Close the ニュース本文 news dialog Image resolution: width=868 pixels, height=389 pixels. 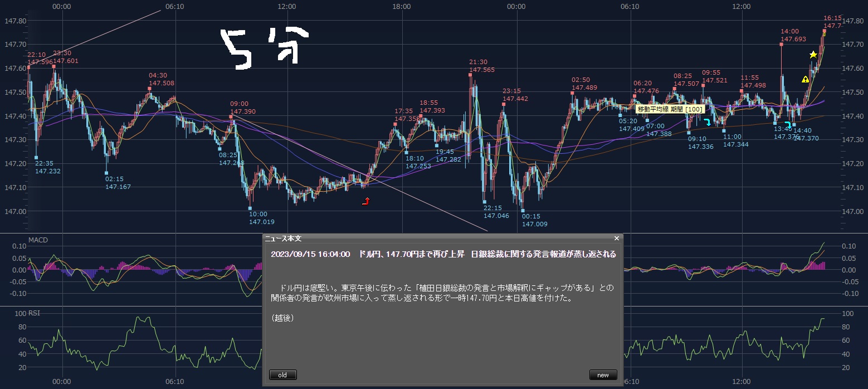(x=616, y=238)
